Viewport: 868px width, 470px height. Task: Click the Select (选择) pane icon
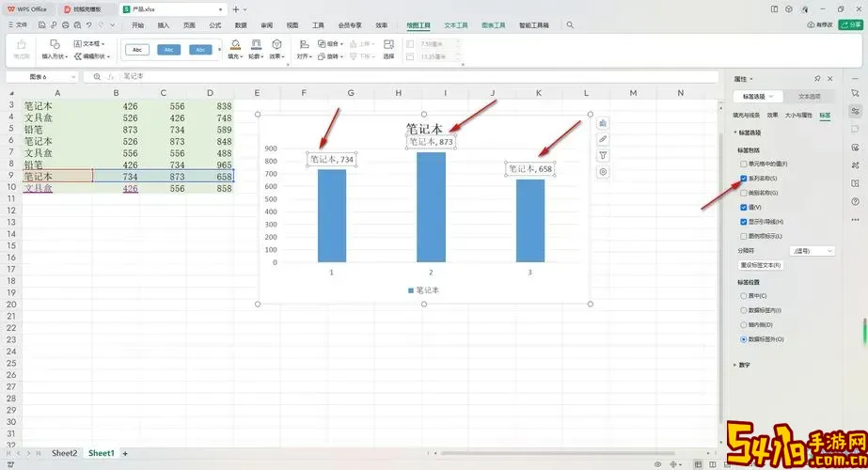point(388,44)
